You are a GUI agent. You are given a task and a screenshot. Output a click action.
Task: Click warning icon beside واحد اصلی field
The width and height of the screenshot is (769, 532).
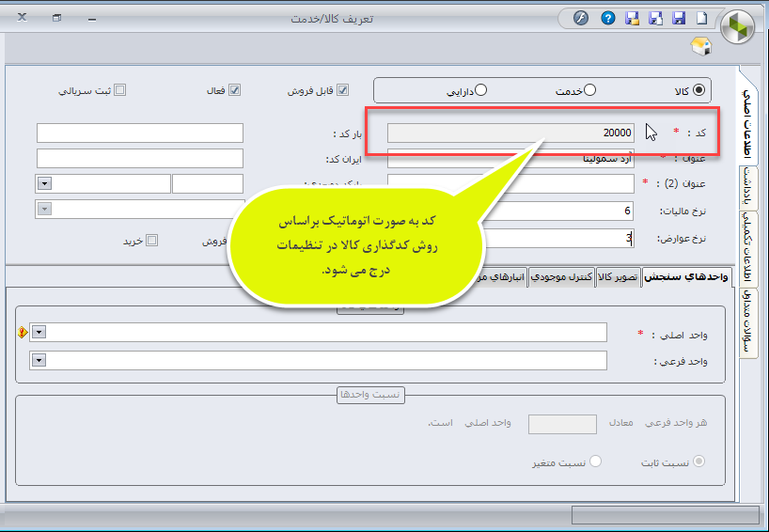pos(22,333)
